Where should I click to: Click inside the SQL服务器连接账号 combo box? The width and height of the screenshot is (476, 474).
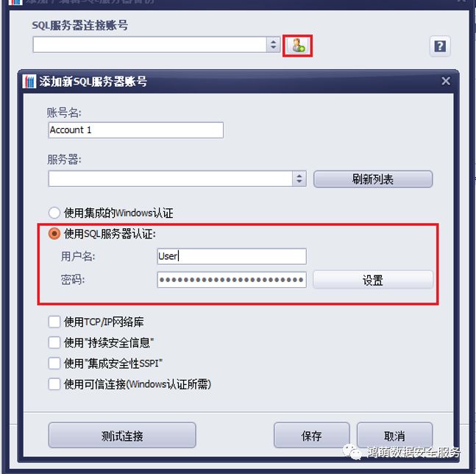coord(150,45)
